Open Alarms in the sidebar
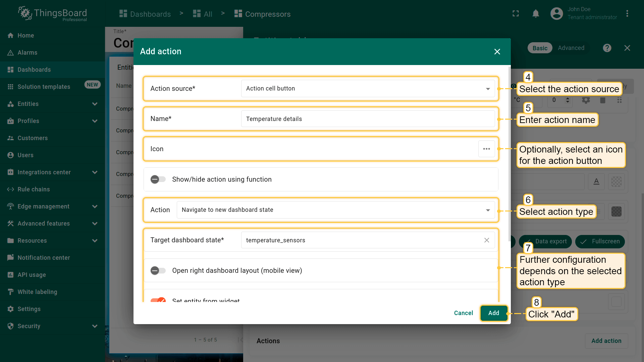644x362 pixels. click(x=28, y=53)
